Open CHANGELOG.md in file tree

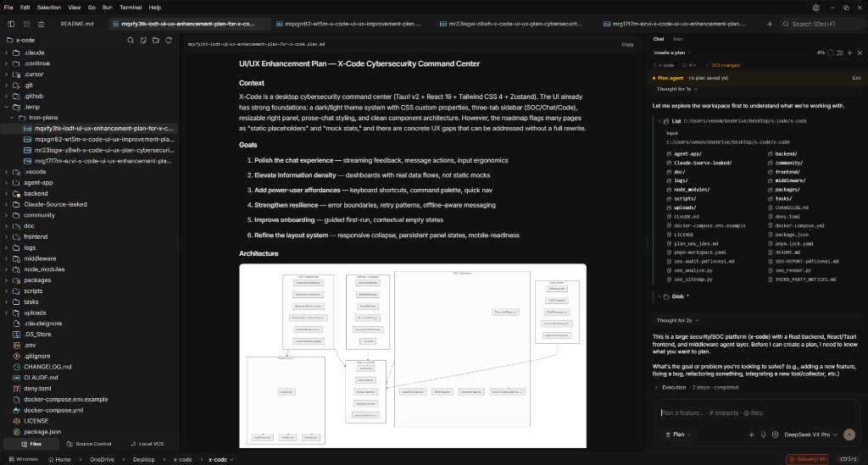[47, 367]
